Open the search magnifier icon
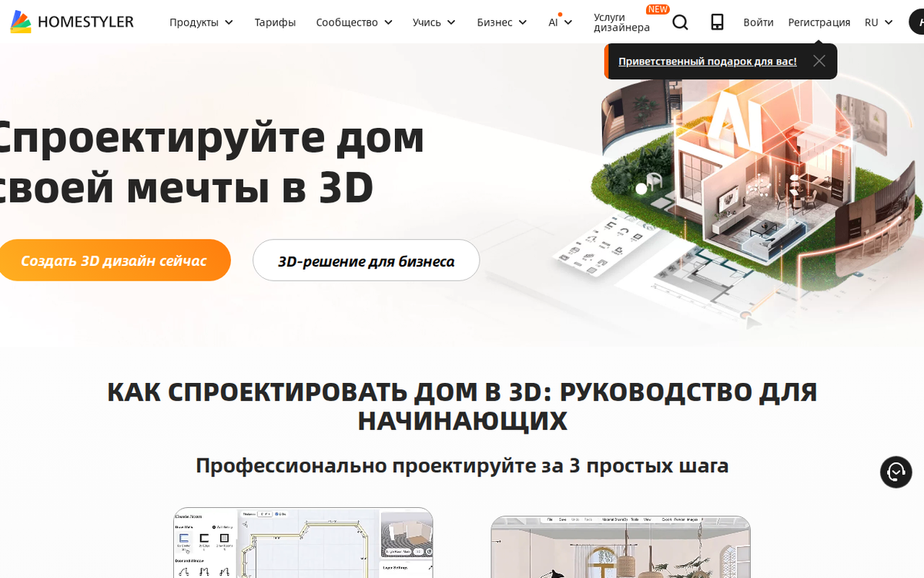924x578 pixels. pyautogui.click(x=680, y=22)
